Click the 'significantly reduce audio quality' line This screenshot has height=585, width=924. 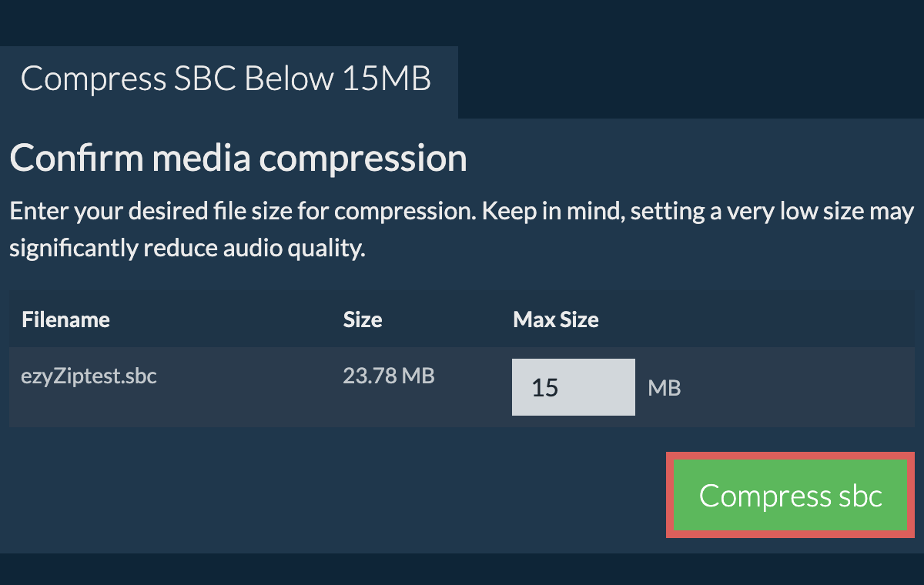click(x=186, y=249)
